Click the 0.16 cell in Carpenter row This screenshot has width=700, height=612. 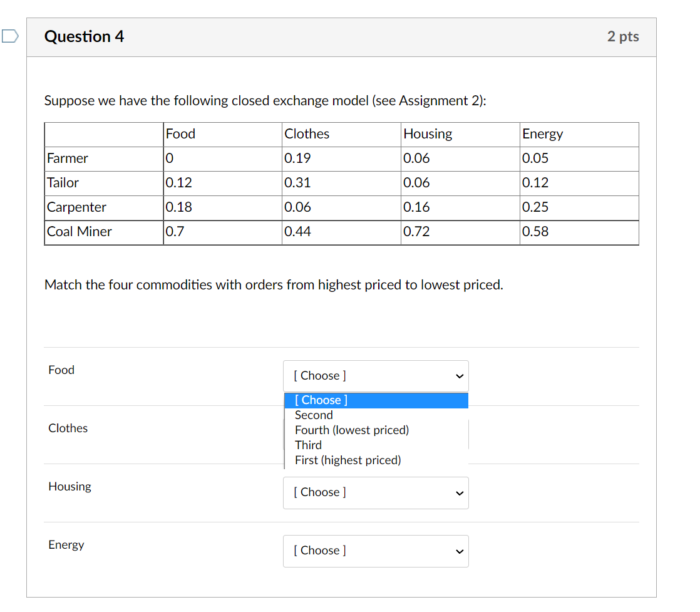pyautogui.click(x=460, y=208)
